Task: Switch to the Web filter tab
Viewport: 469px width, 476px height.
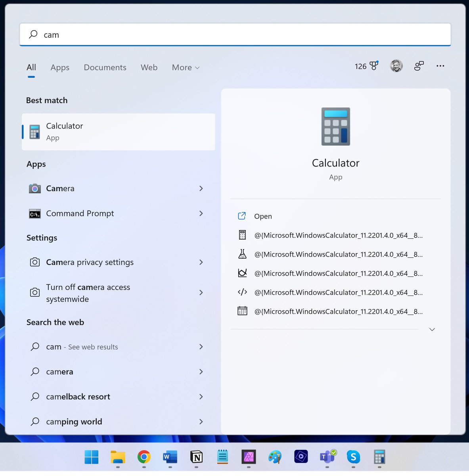Action: 149,67
